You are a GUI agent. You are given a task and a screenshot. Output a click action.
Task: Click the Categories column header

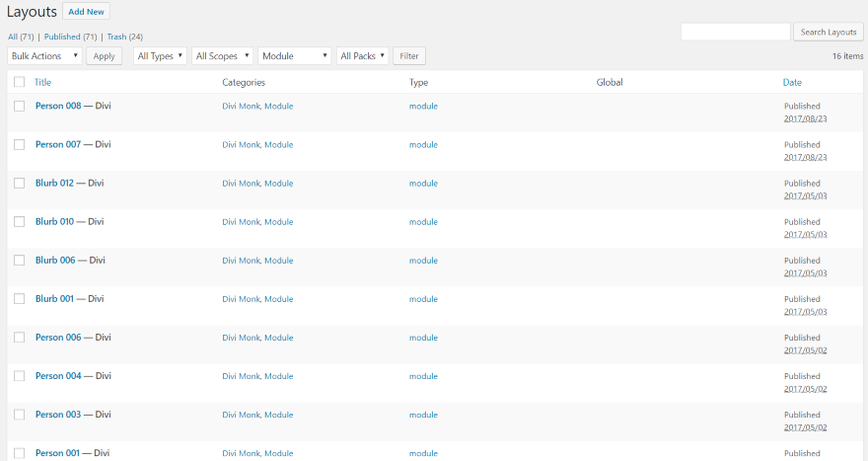244,82
